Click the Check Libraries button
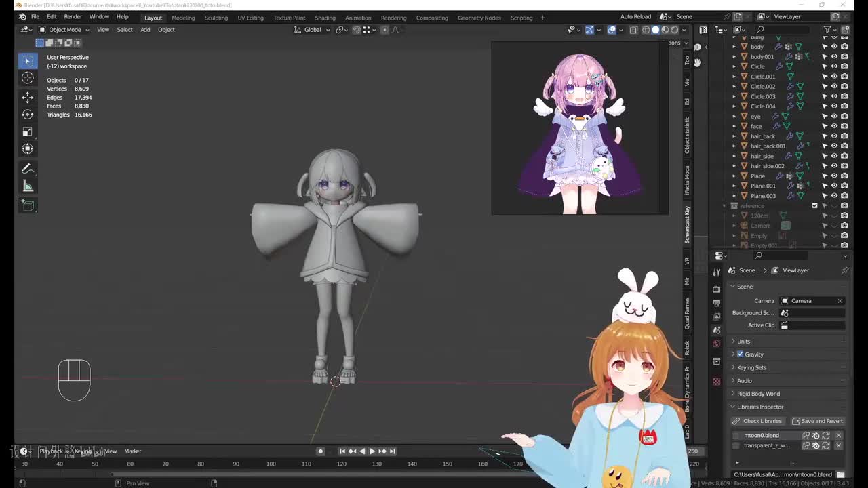The width and height of the screenshot is (868, 488). click(x=757, y=421)
